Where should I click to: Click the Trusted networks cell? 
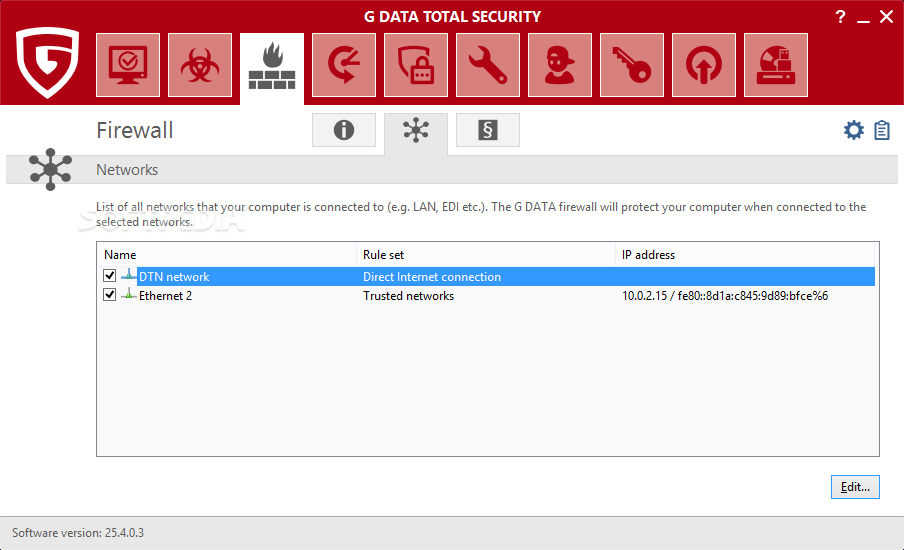click(408, 296)
